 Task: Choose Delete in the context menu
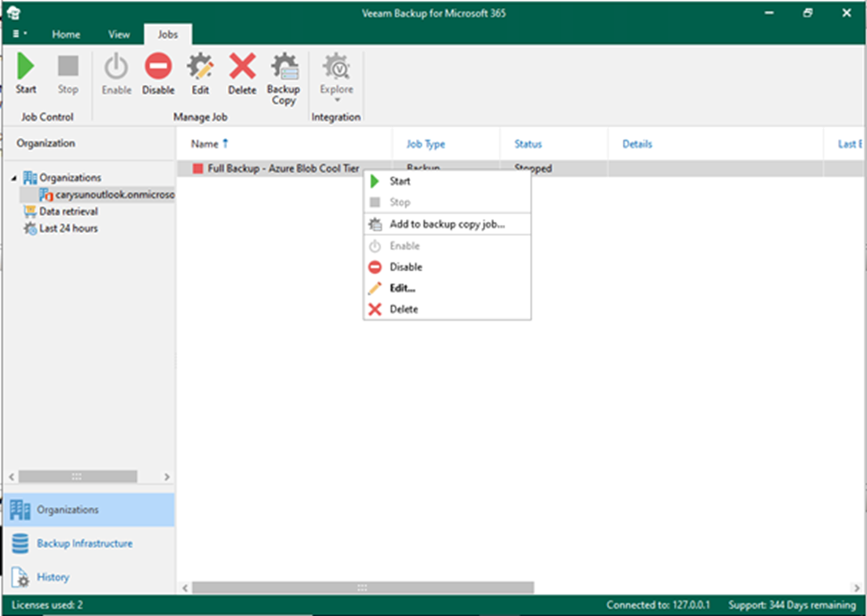447,309
